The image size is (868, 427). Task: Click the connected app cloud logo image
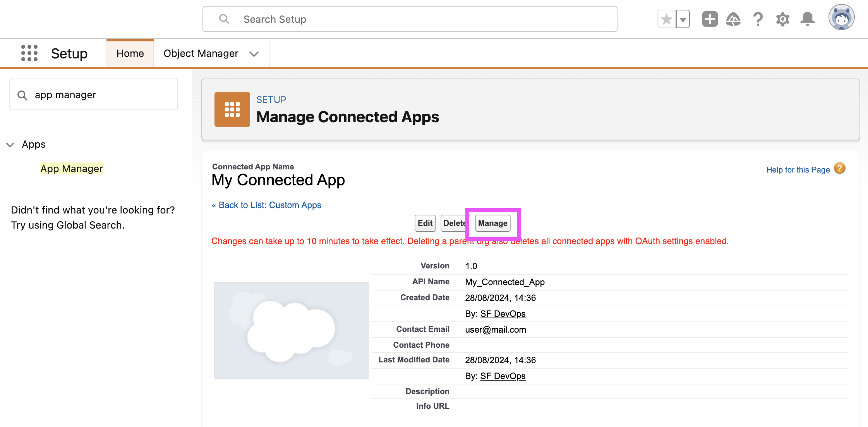(x=291, y=330)
